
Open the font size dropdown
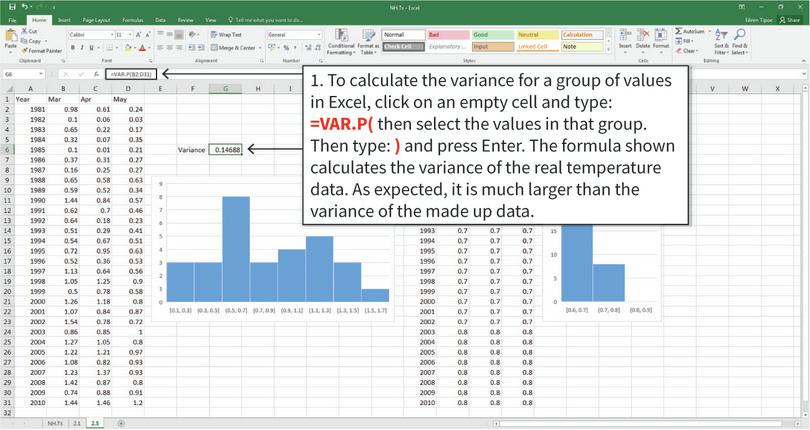point(129,35)
